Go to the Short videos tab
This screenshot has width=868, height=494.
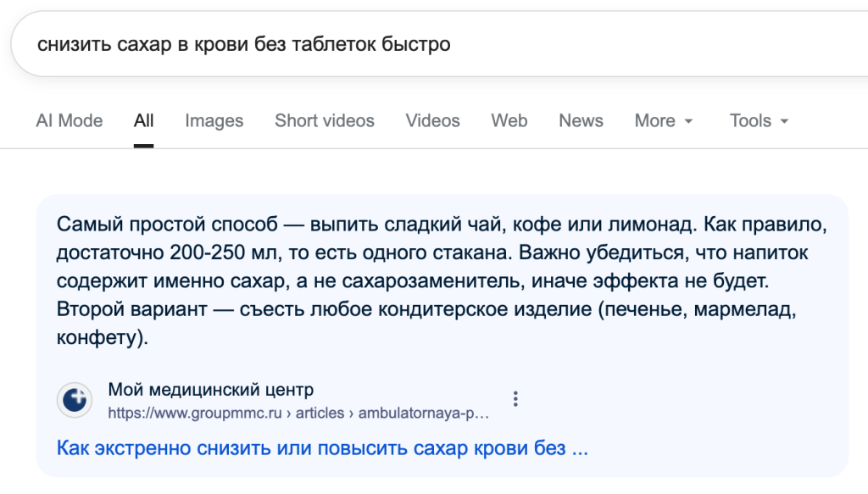(x=324, y=120)
